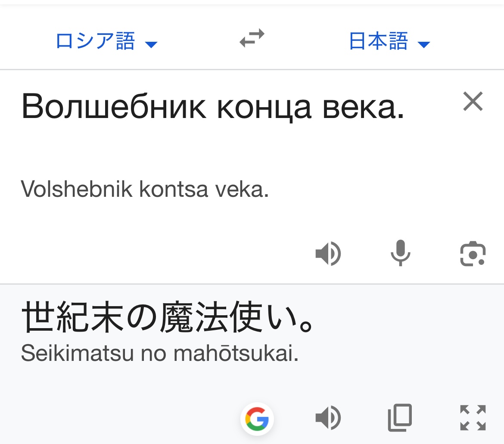Clear the source text with the X
Image resolution: width=504 pixels, height=444 pixels.
pos(473,102)
